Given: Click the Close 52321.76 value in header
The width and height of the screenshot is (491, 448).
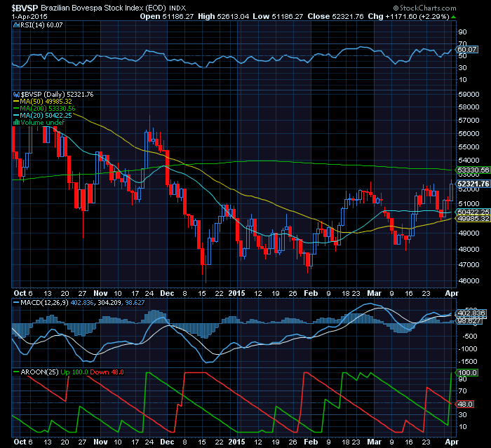Looking at the screenshot, I should [335, 16].
